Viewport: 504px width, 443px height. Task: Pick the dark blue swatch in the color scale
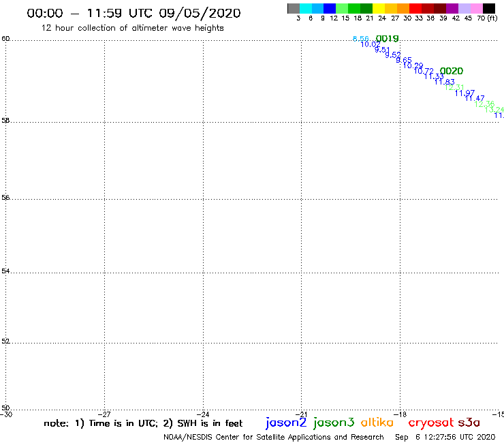point(330,8)
